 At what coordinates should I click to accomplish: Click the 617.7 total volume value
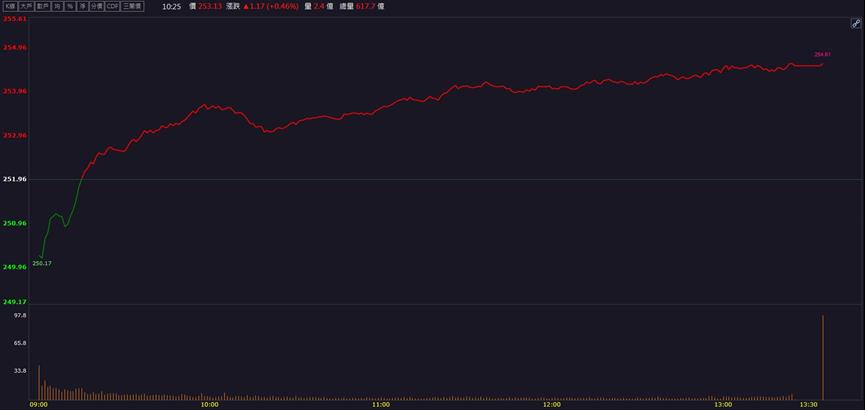point(366,7)
